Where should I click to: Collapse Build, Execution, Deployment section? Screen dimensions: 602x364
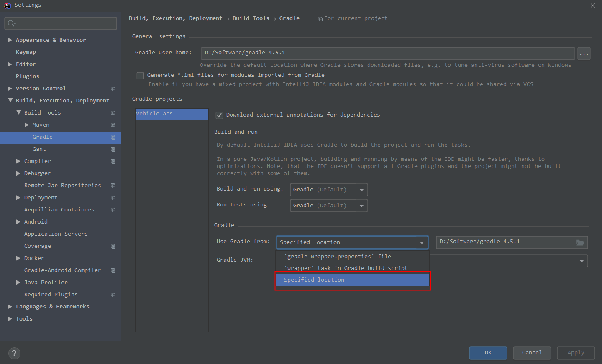pos(10,101)
